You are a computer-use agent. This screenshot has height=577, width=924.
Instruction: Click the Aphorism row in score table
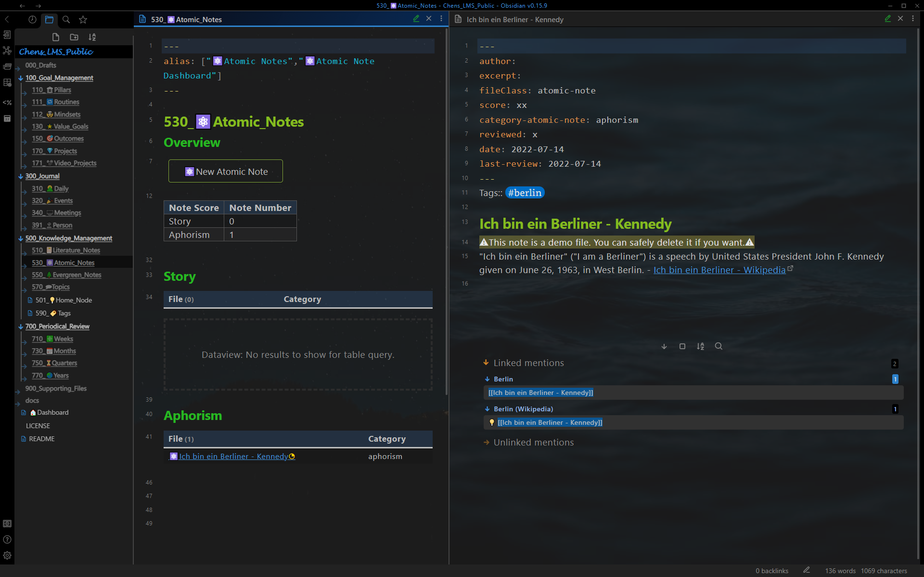point(230,235)
